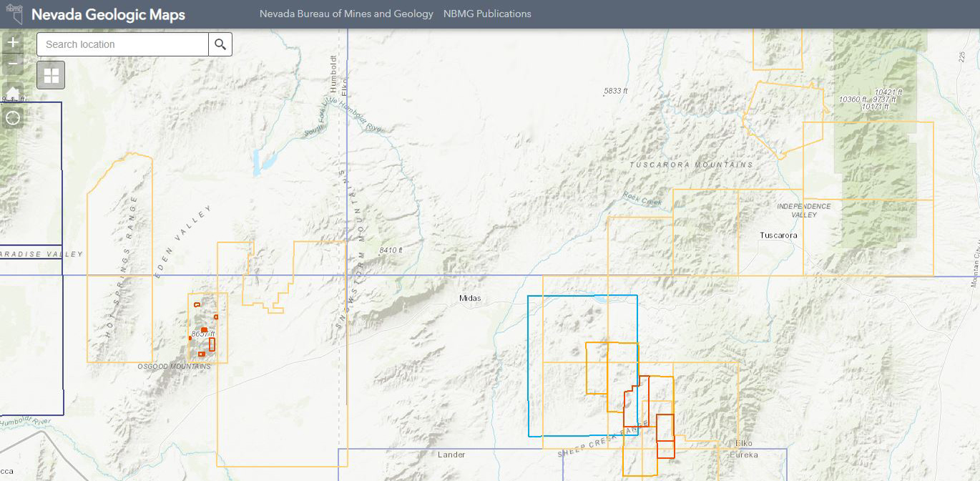Viewport: 980px width, 481px height.
Task: Select the Midas town label
Action: click(x=470, y=298)
